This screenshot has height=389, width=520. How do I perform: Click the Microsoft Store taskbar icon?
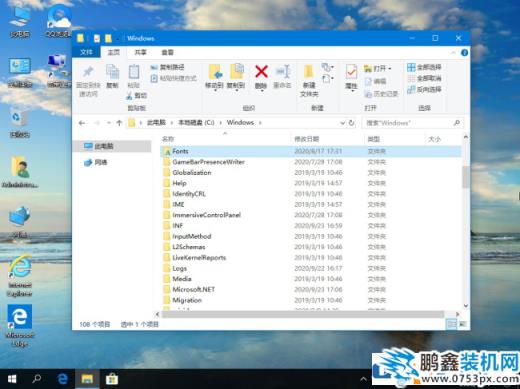point(112,379)
